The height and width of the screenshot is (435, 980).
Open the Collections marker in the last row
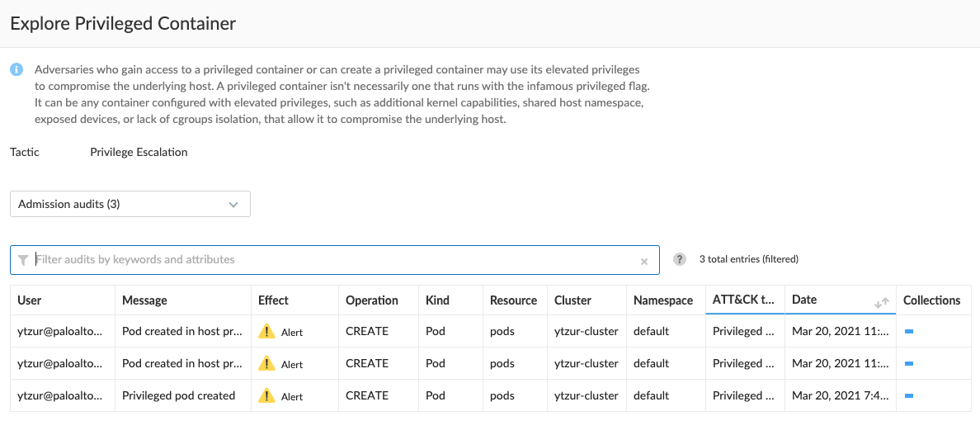(909, 395)
